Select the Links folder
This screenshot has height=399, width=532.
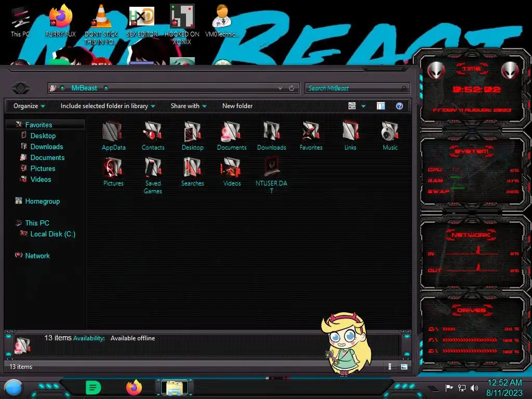[350, 136]
